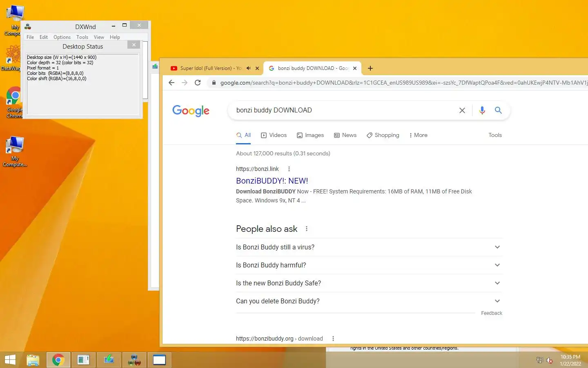Open the search Tools options
This screenshot has width=588, height=368.
495,135
